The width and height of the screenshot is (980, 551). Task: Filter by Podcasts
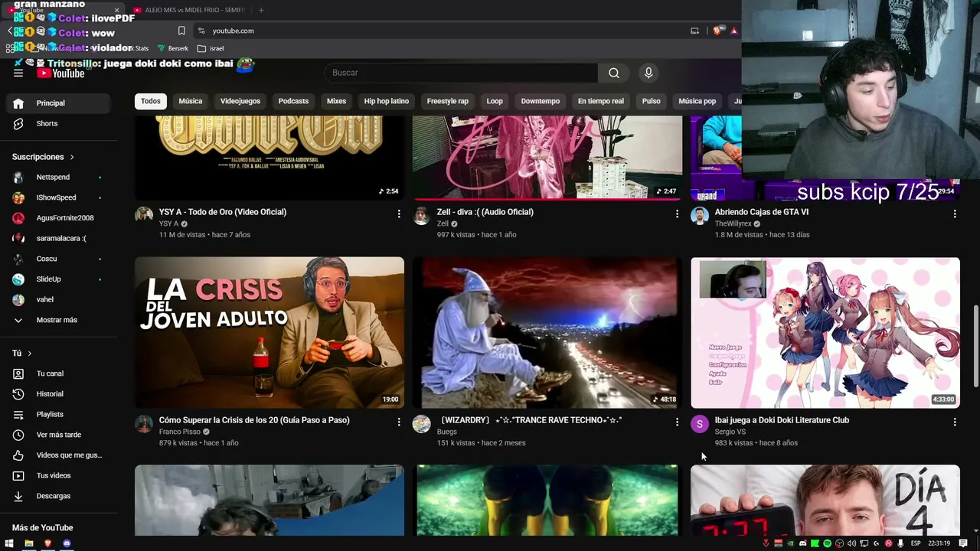tap(293, 101)
